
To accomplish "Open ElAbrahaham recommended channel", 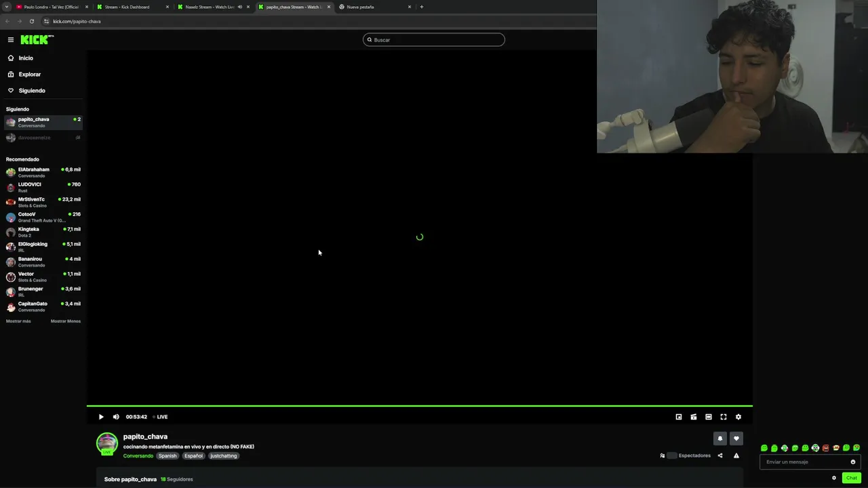I will [43, 172].
